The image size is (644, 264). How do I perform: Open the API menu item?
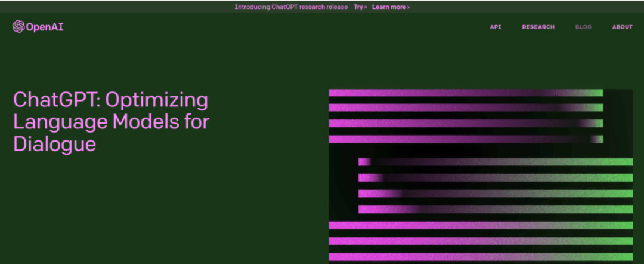click(496, 27)
